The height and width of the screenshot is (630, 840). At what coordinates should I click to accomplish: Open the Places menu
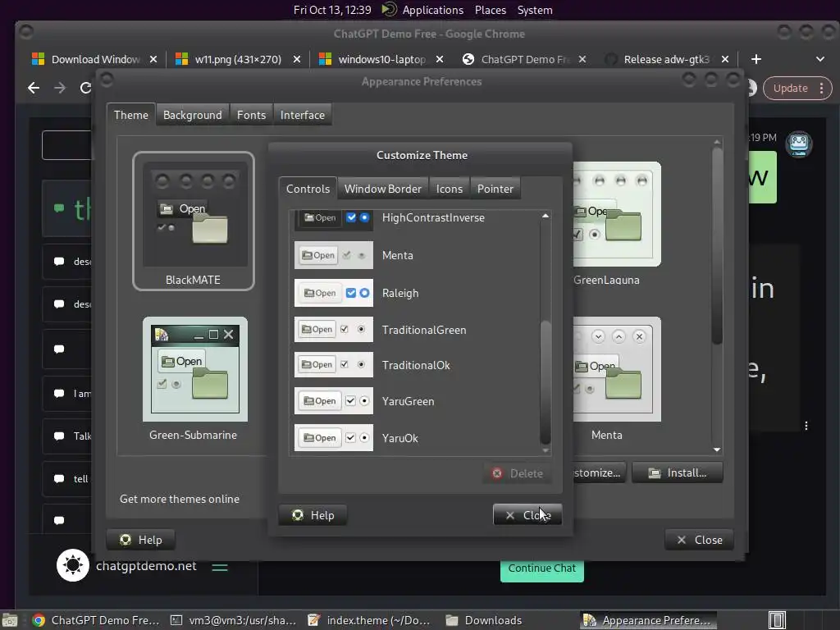(491, 10)
